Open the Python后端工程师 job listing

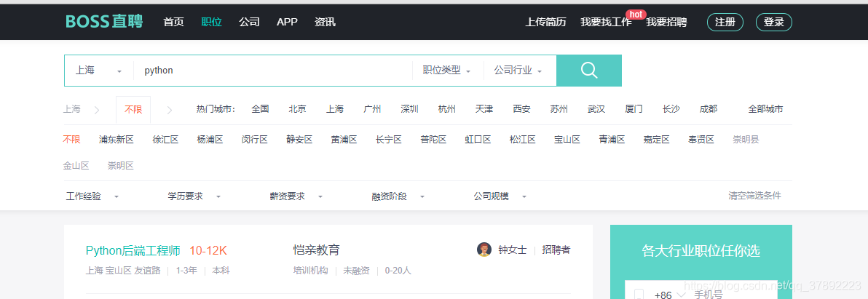(x=133, y=251)
